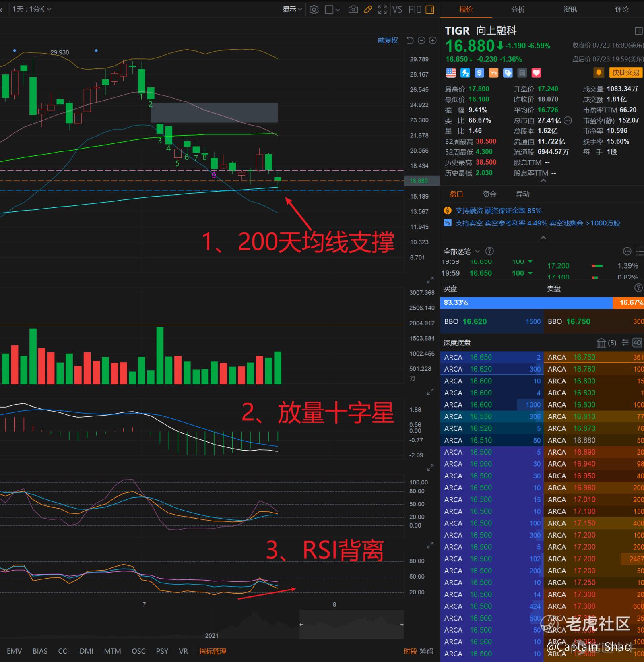Switch to the 分析 tab
The width and height of the screenshot is (644, 662).
[x=518, y=10]
